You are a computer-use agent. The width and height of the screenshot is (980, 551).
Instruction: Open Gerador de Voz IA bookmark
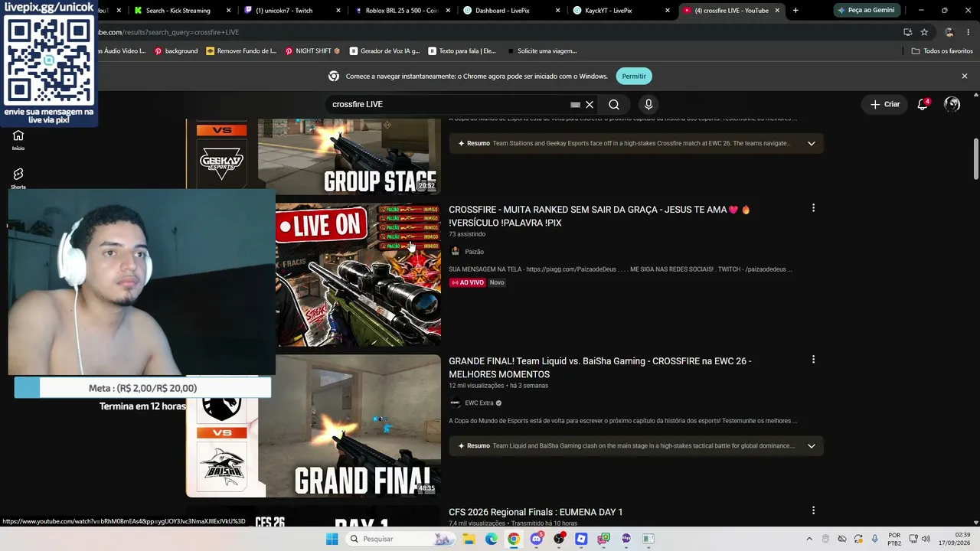click(x=384, y=51)
